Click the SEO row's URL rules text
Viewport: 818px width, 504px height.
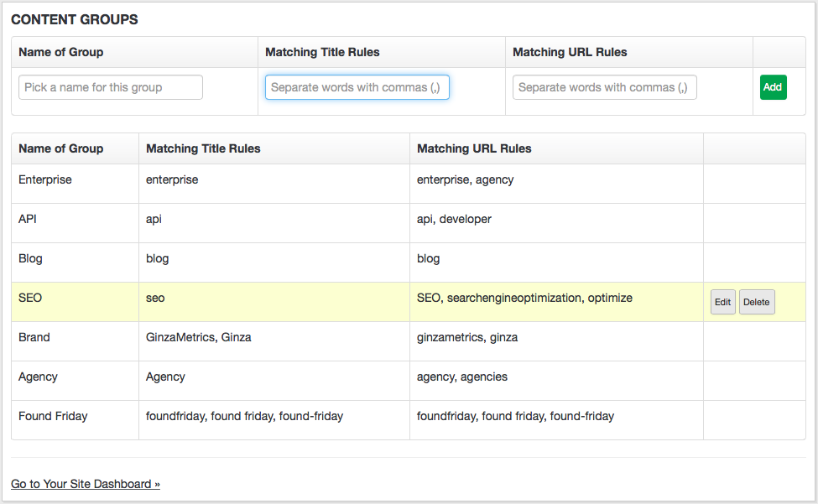click(524, 298)
